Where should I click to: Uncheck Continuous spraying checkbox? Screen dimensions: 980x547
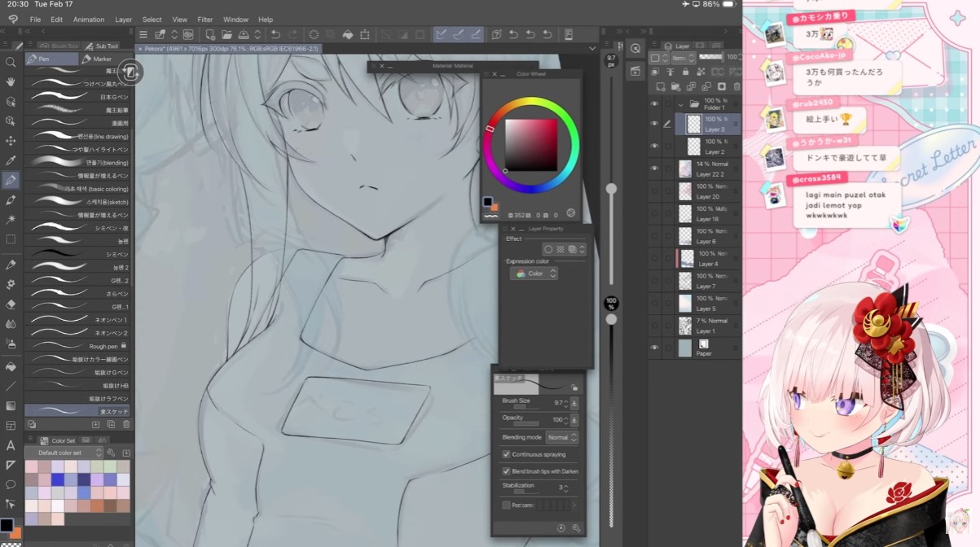point(506,454)
